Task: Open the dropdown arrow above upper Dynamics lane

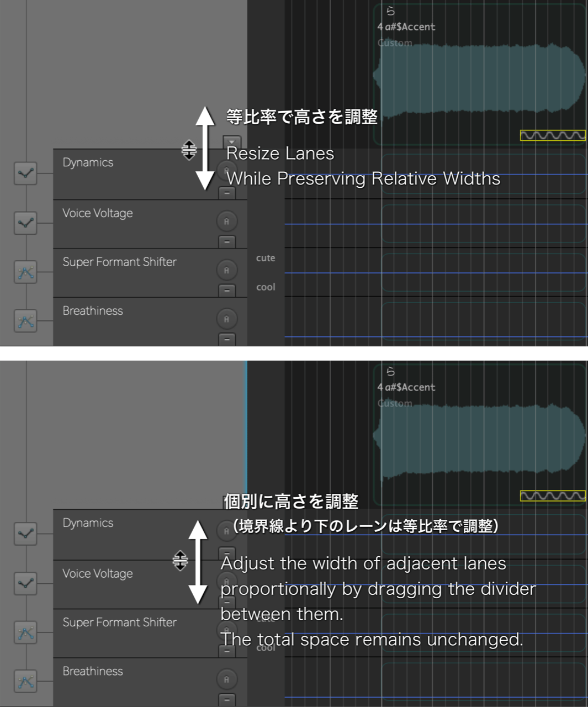Action: pos(232,141)
